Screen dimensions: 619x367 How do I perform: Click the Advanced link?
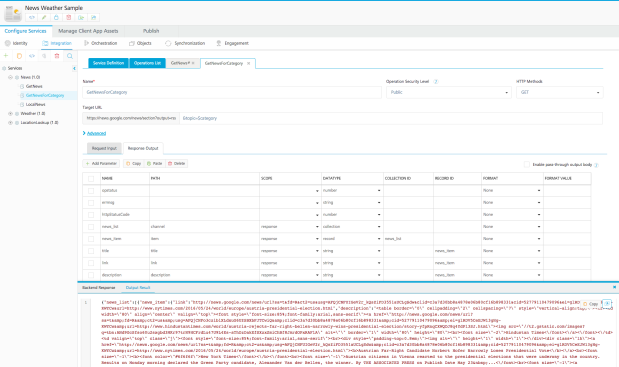pos(96,133)
